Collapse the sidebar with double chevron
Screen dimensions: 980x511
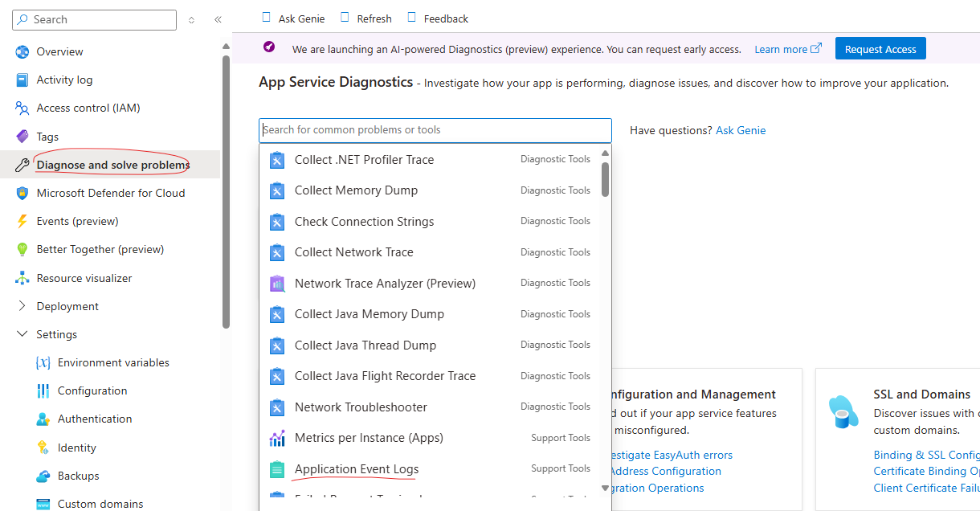(x=218, y=19)
